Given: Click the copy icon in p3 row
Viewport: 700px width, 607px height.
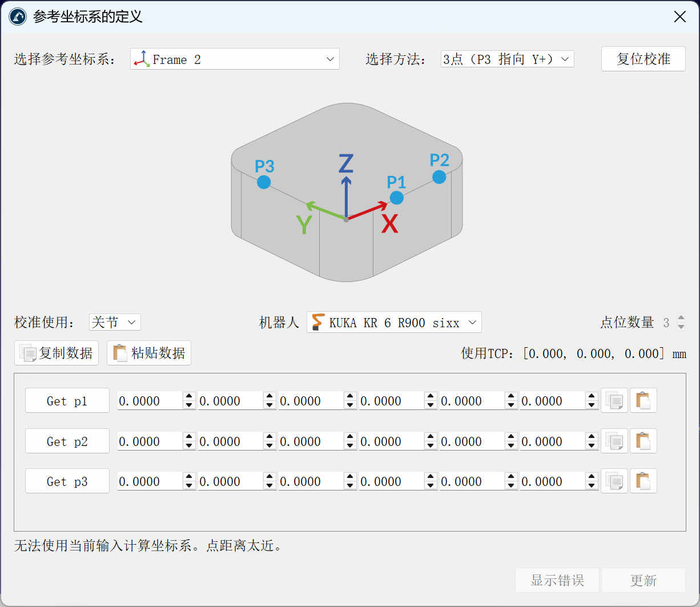Looking at the screenshot, I should click(x=614, y=481).
